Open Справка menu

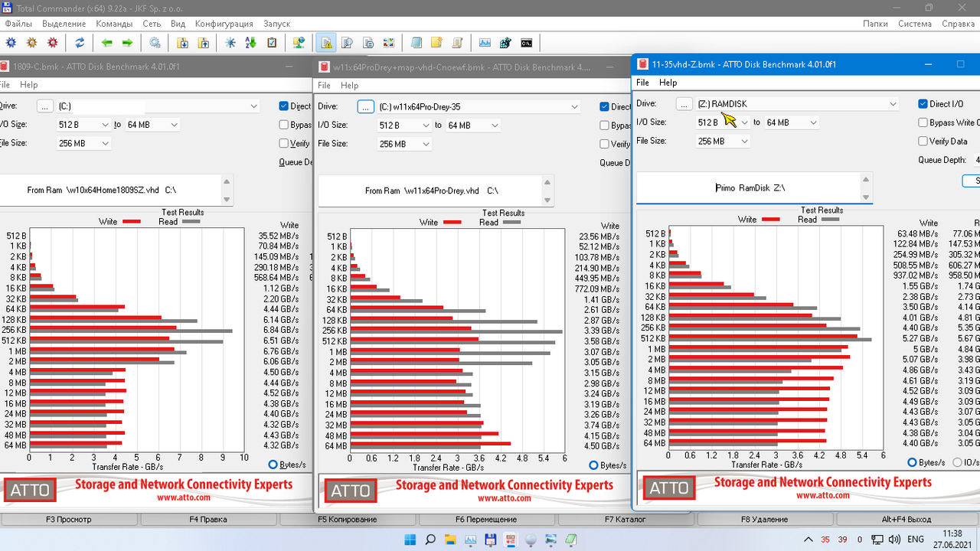(959, 24)
